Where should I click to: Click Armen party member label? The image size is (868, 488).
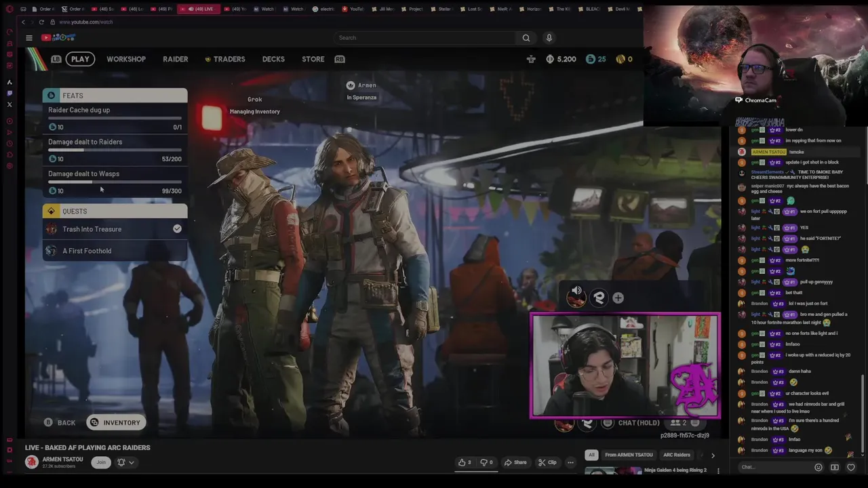click(361, 91)
